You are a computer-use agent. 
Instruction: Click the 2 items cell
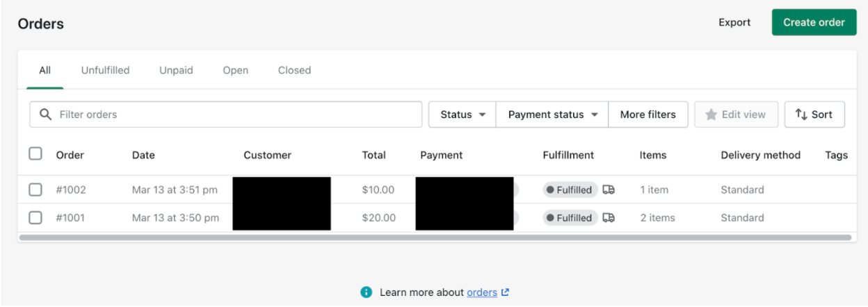click(658, 217)
